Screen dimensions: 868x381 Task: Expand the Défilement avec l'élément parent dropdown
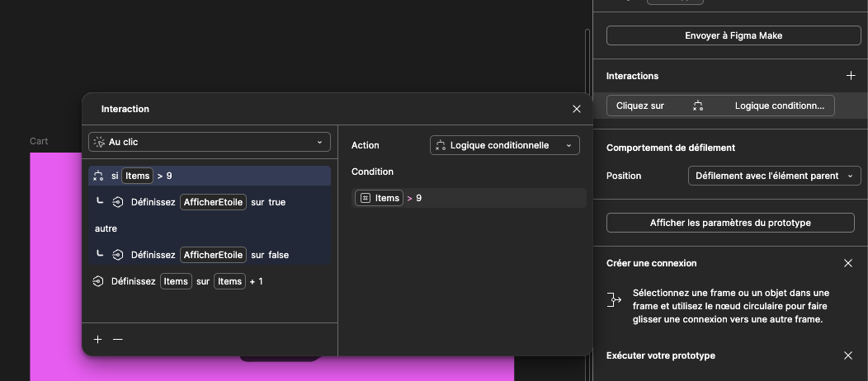(774, 176)
